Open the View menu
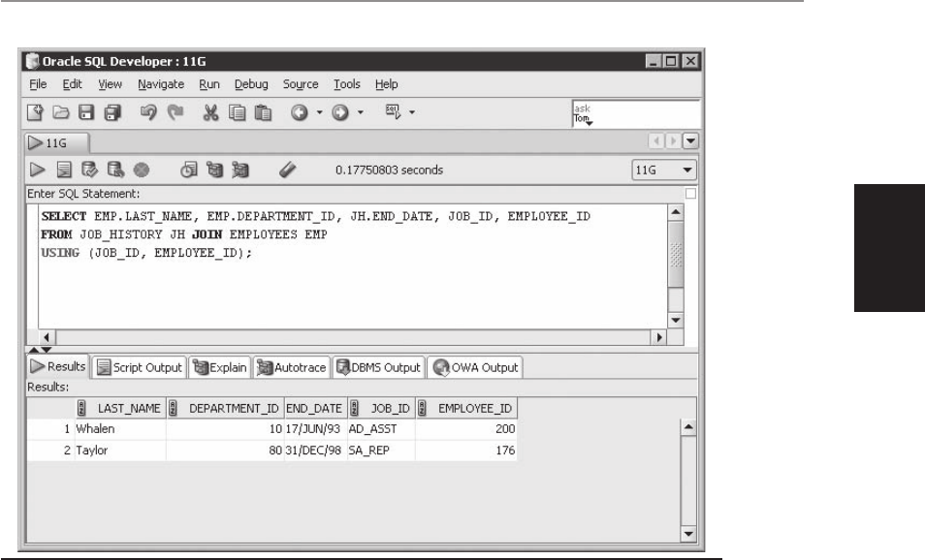The image size is (925, 560). tap(110, 84)
